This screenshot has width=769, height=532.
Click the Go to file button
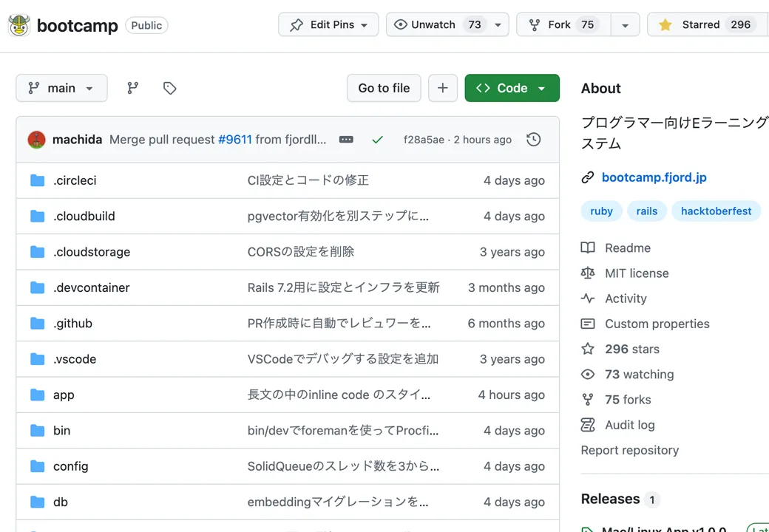coord(384,88)
